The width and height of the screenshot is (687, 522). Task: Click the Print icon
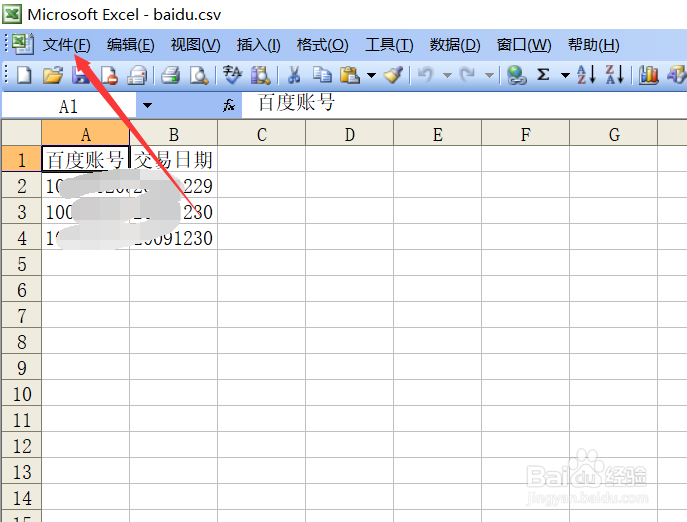pos(170,75)
